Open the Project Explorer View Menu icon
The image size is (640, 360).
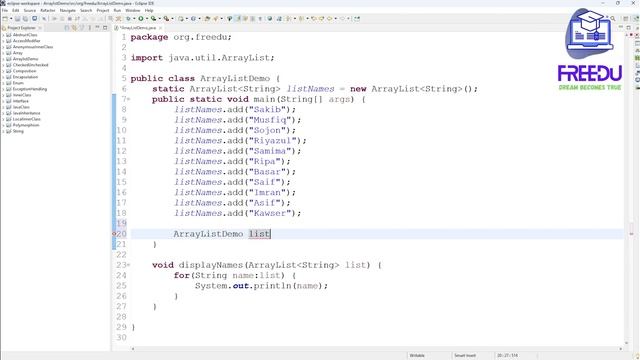(89, 28)
